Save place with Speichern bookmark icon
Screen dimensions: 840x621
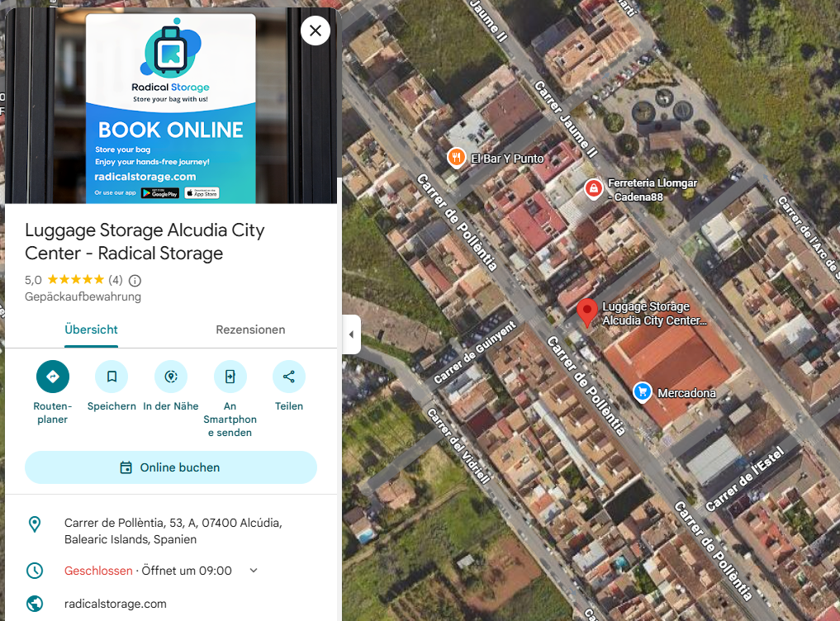click(x=112, y=377)
